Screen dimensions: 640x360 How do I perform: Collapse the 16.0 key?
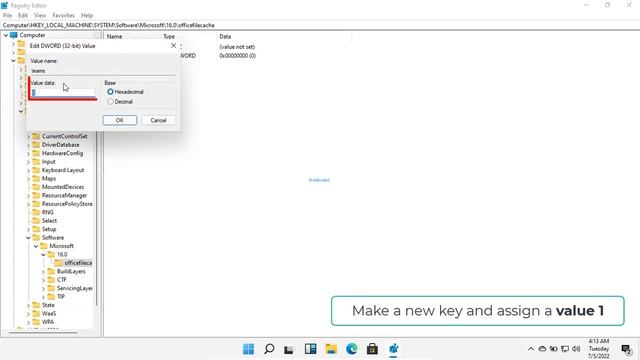point(43,255)
